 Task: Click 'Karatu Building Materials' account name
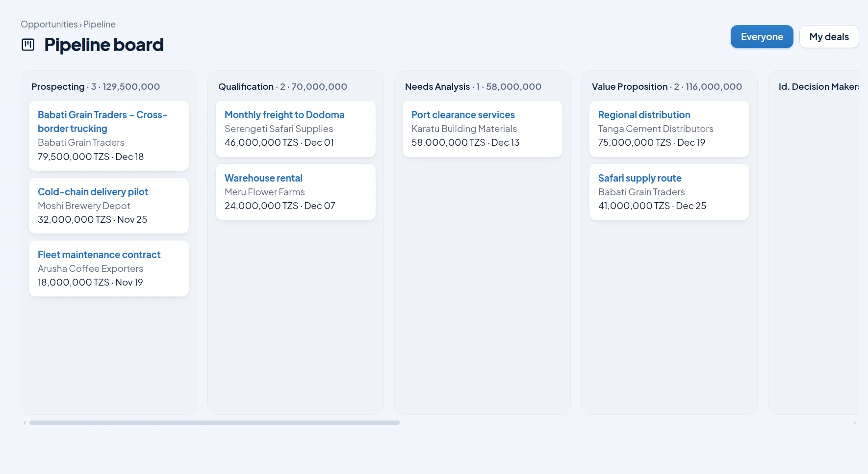point(464,129)
